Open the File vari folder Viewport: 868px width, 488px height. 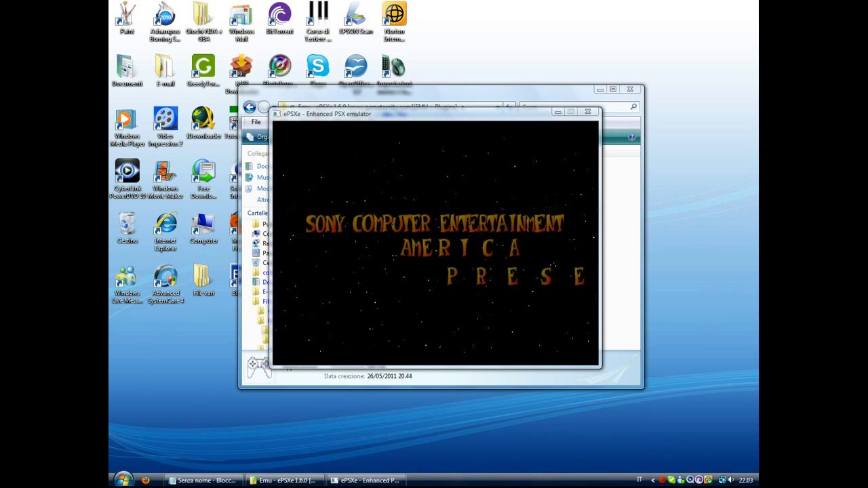pos(203,281)
